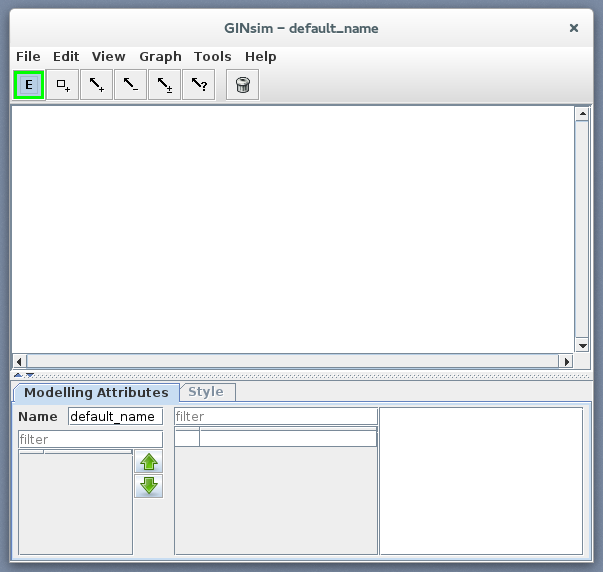The height and width of the screenshot is (572, 603).
Task: Click the vertical scrollbar down arrow
Action: coord(582,345)
